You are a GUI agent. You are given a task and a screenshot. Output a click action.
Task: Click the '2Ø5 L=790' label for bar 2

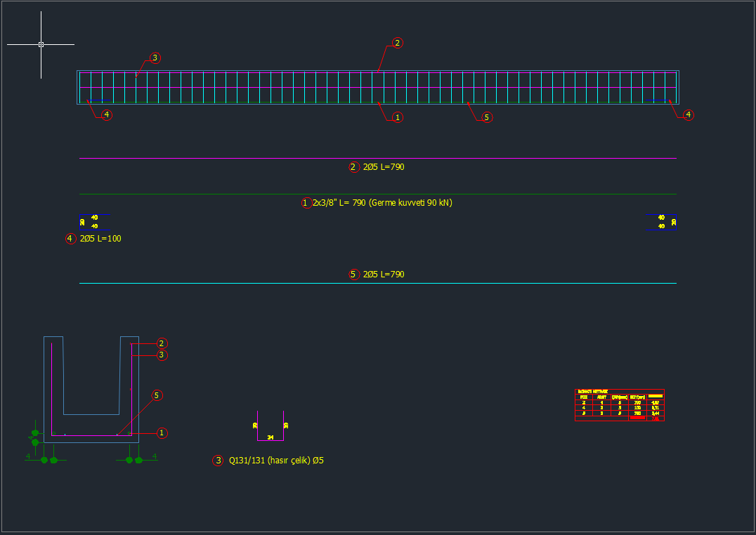pyautogui.click(x=384, y=167)
